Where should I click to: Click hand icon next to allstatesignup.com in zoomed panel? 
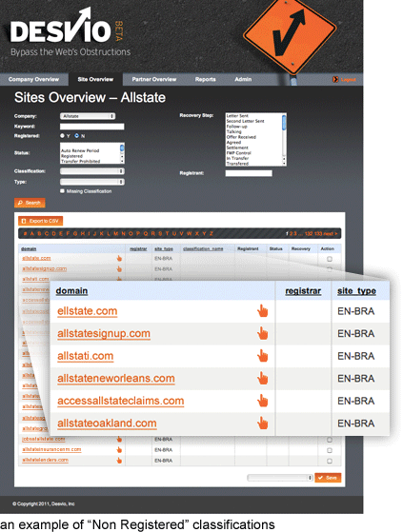pyautogui.click(x=262, y=333)
